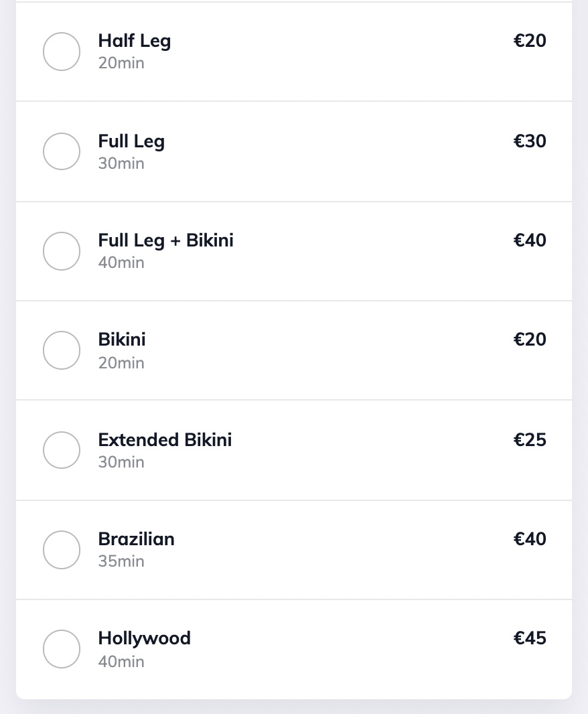This screenshot has width=588, height=714.
Task: Tap the Full Leg + Bikini label
Action: pos(165,240)
